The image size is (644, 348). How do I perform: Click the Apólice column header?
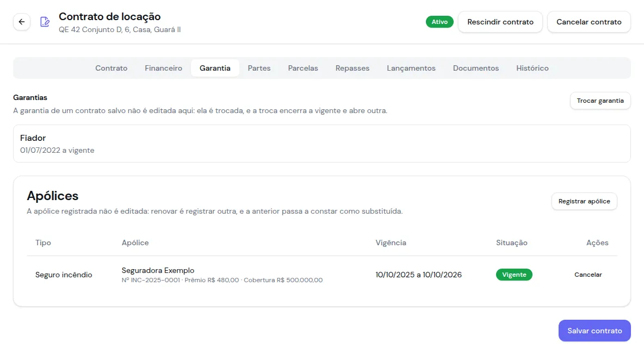pos(135,243)
